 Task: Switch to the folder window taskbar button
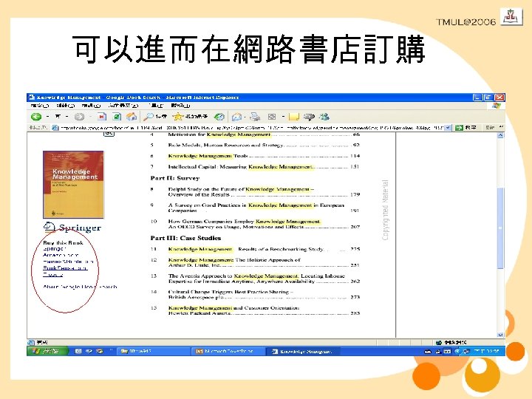pos(152,351)
